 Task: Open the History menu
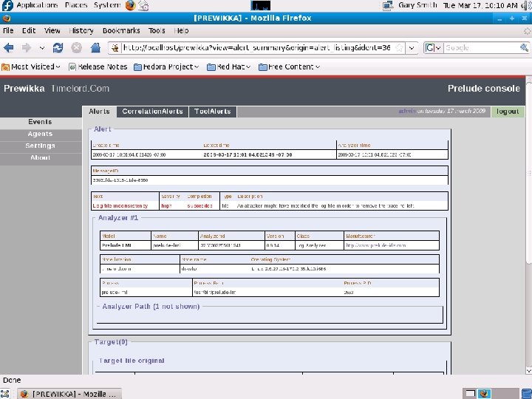pos(81,30)
